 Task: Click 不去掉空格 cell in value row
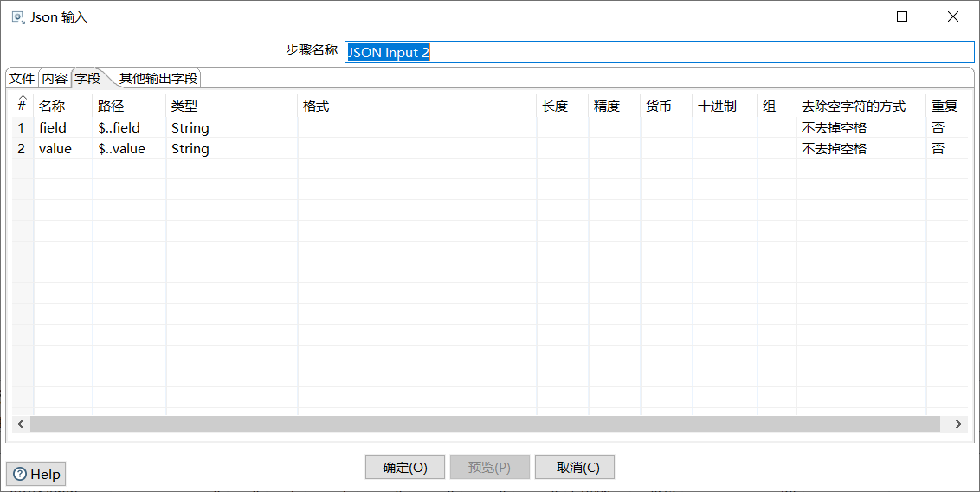(861, 149)
